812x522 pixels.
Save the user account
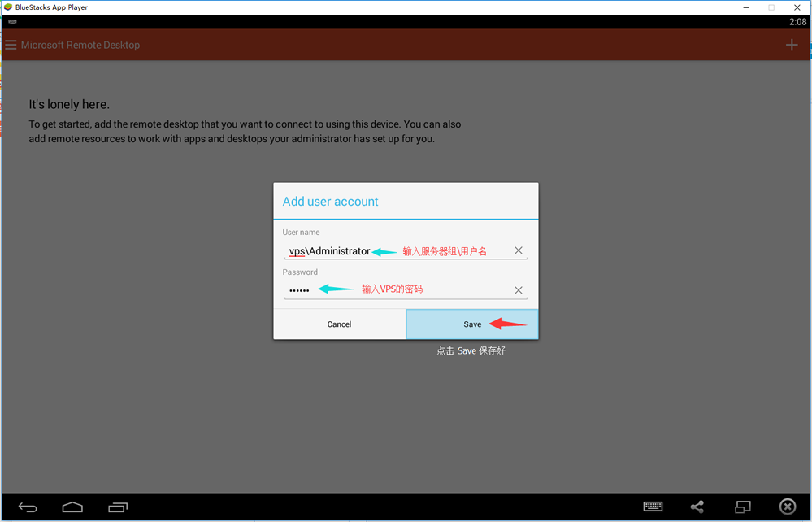[x=472, y=324]
